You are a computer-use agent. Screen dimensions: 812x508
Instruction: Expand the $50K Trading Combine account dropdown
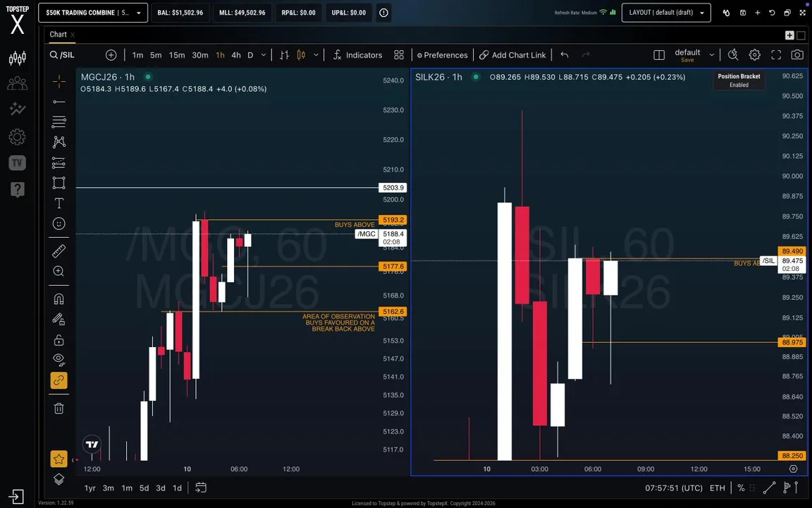pos(93,13)
